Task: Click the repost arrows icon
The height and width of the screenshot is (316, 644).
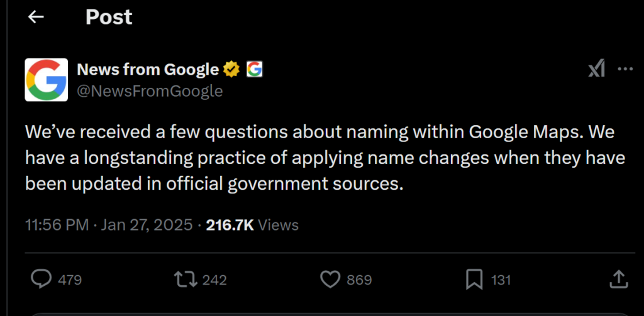Action: tap(186, 280)
